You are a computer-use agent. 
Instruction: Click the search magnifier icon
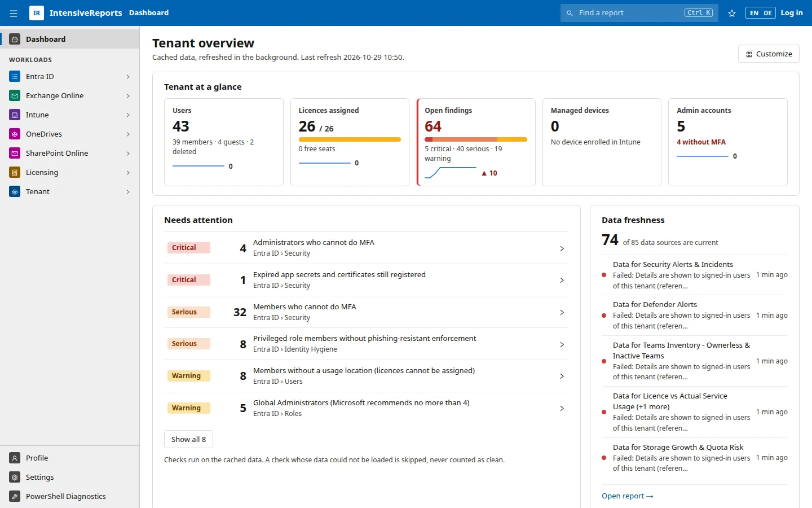point(570,13)
